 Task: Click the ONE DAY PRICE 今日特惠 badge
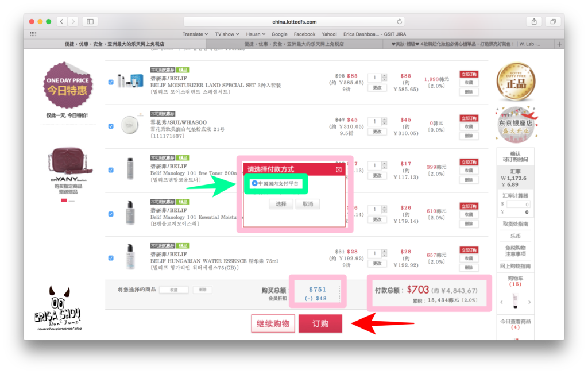68,86
